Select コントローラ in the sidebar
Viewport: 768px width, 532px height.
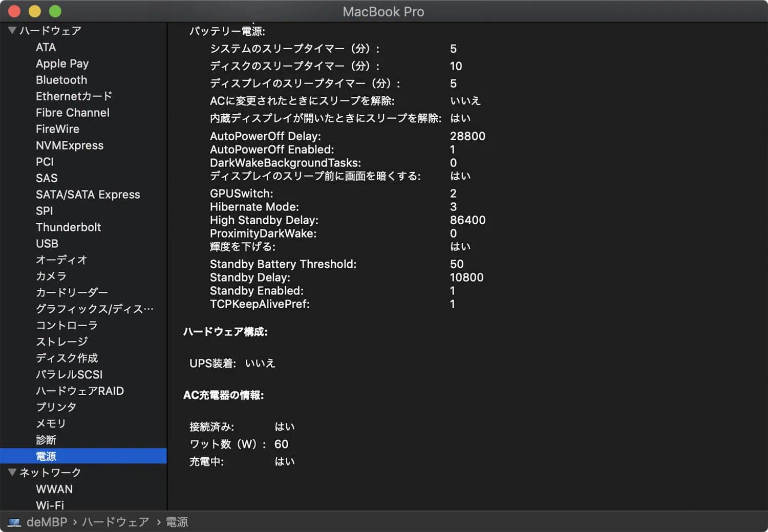click(67, 326)
